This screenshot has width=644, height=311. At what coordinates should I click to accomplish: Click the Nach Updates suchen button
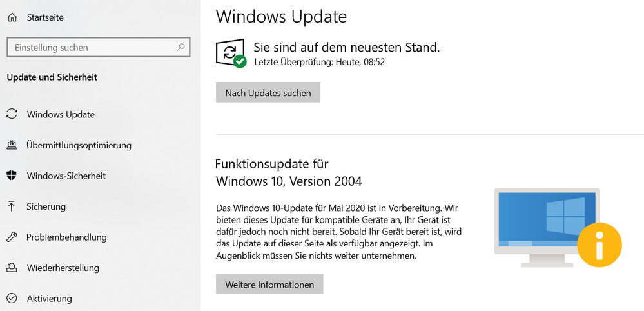tap(268, 92)
